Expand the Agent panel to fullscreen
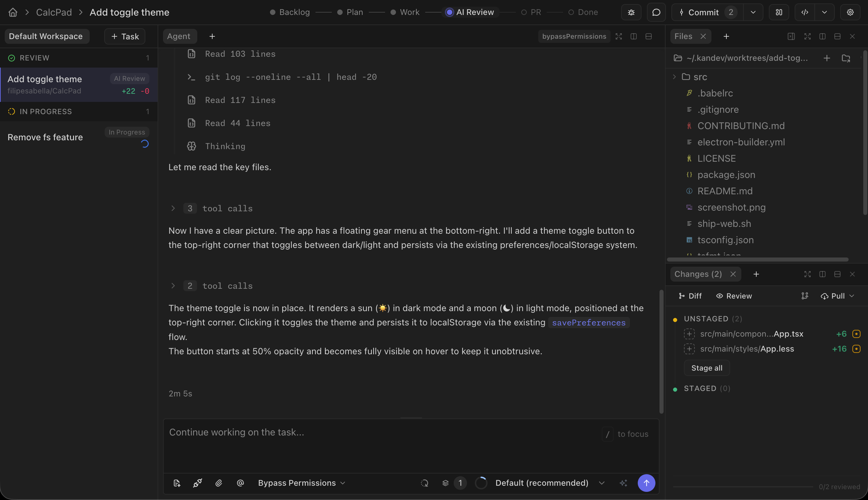The image size is (868, 500). (618, 36)
